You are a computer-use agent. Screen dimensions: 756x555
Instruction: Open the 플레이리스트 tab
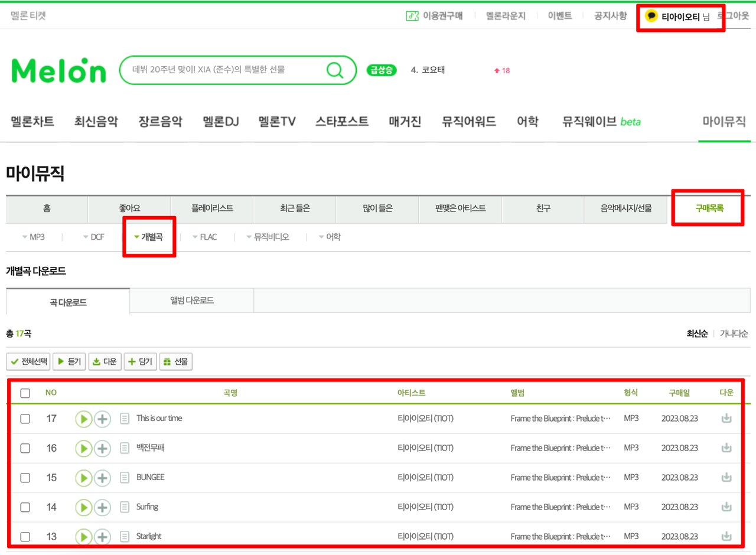pyautogui.click(x=212, y=208)
